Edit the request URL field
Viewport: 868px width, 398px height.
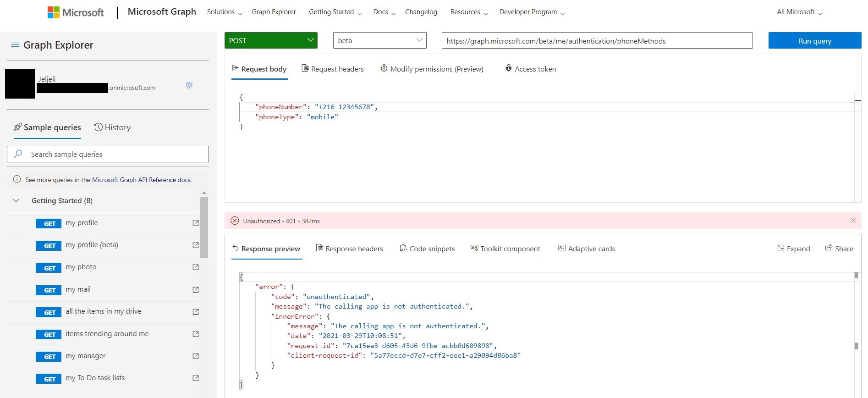click(597, 41)
